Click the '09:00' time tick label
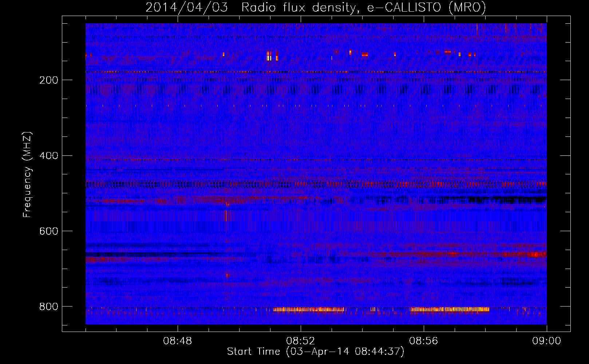Image resolution: width=589 pixels, height=364 pixels. tap(546, 341)
